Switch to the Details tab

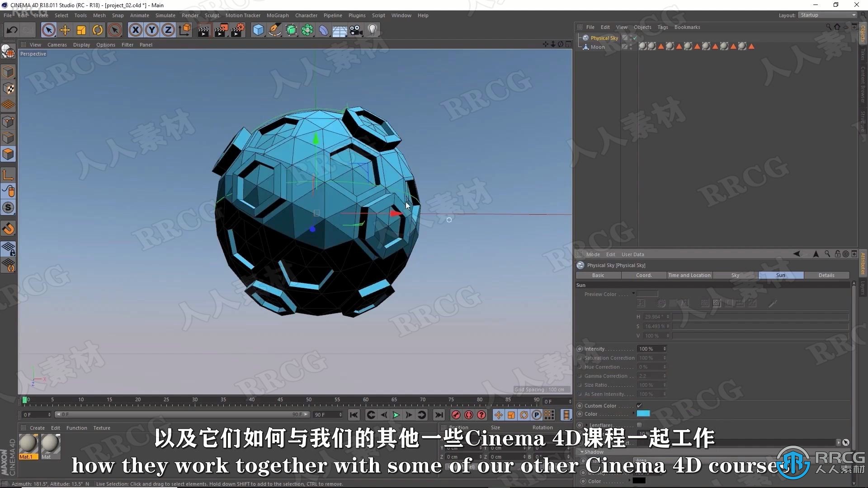(826, 275)
